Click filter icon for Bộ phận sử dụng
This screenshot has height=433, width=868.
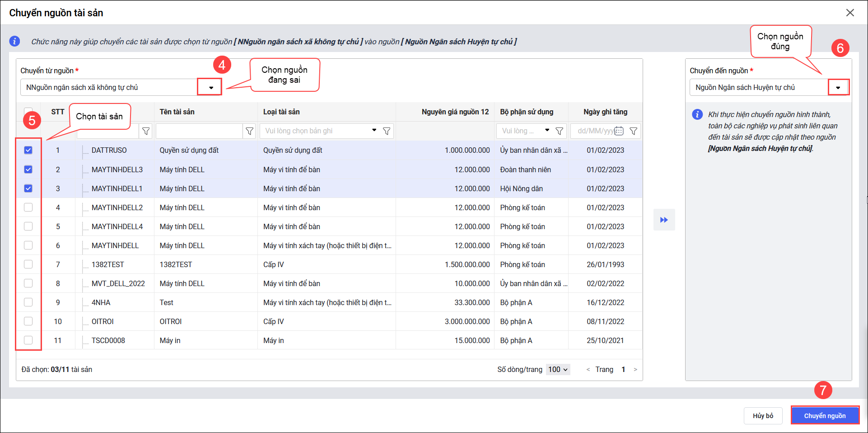pos(559,131)
